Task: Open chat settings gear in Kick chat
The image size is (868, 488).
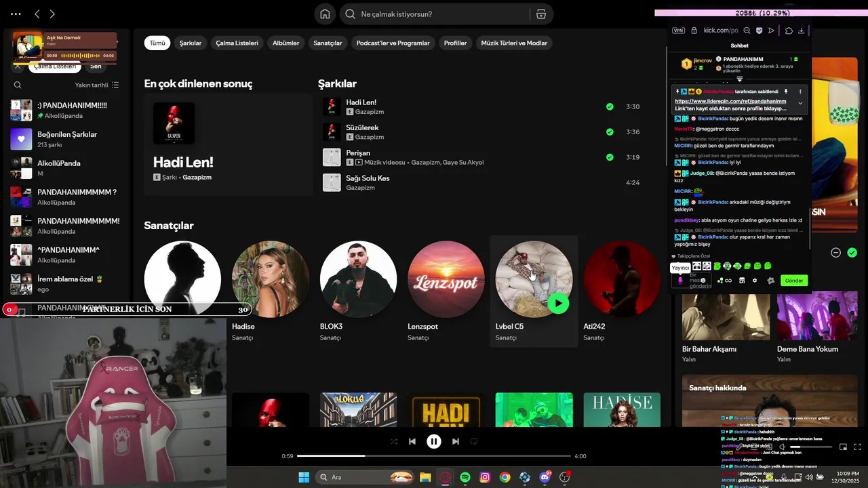Action: 755,281
